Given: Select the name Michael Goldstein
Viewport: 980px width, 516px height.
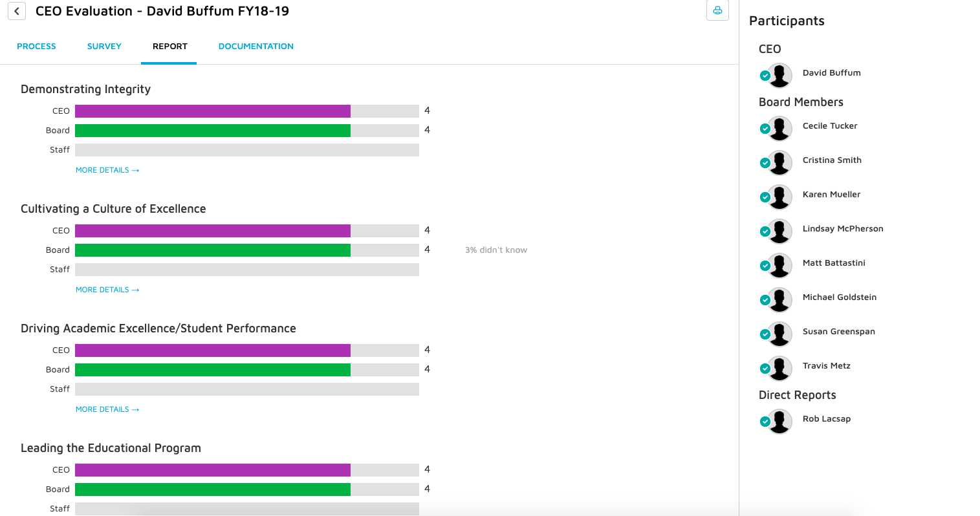Looking at the screenshot, I should click(x=840, y=297).
